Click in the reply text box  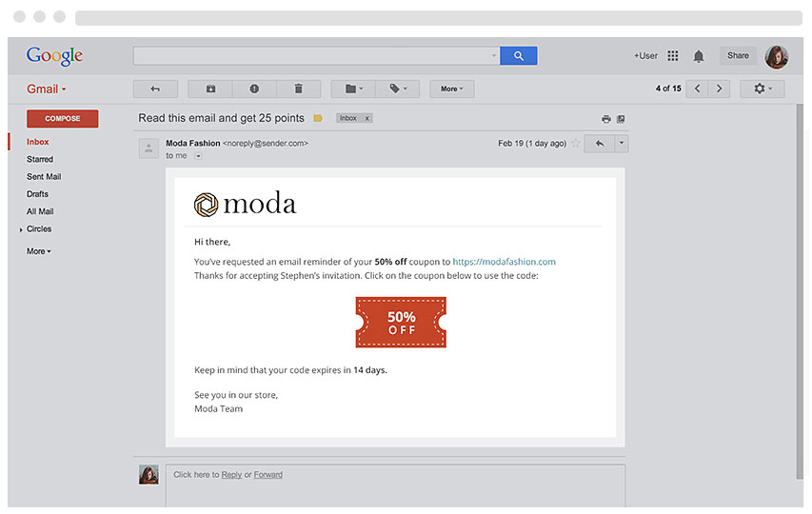(395, 485)
